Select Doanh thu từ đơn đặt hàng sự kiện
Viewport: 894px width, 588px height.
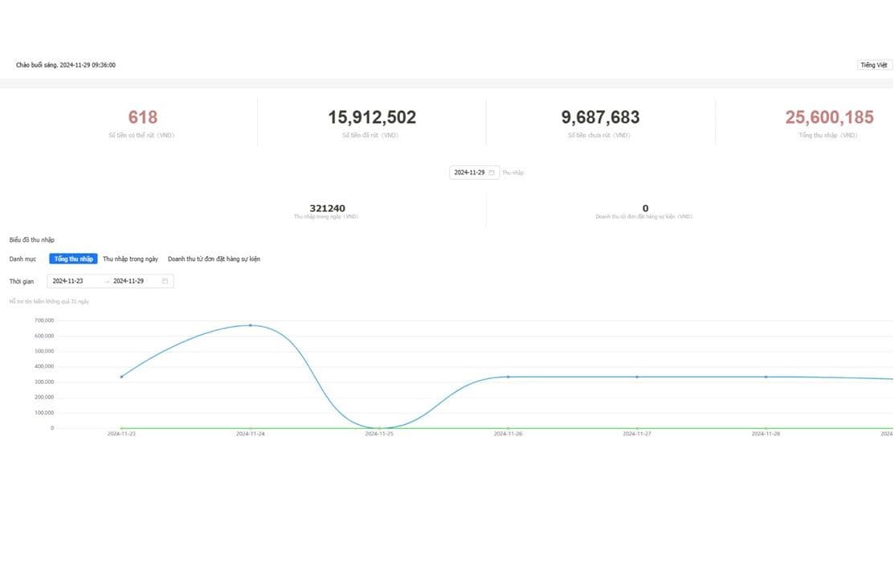pos(214,259)
